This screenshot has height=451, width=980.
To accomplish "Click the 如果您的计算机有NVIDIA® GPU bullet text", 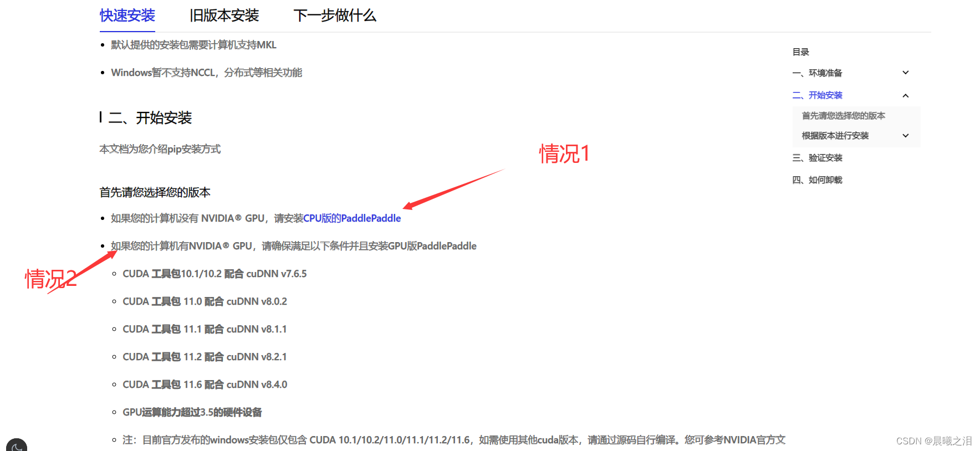I will point(293,246).
